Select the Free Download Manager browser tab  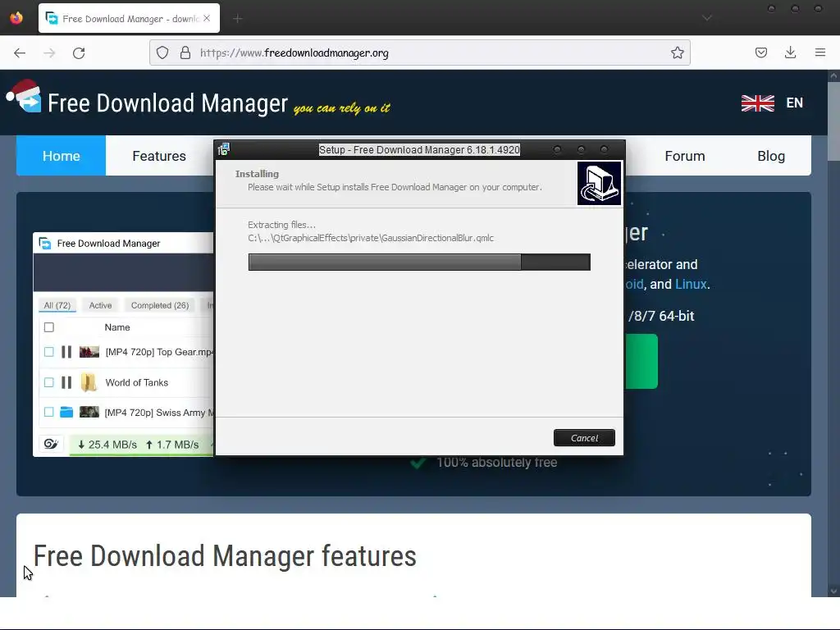129,18
